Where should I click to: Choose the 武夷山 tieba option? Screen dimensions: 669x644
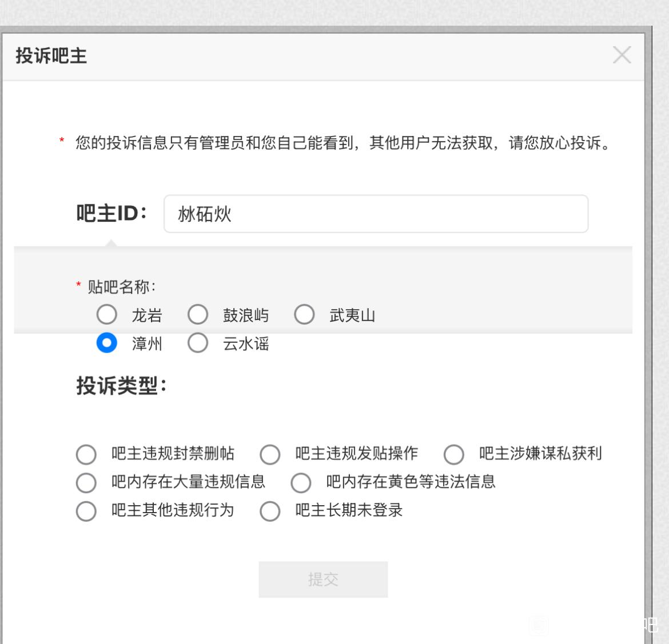304,314
